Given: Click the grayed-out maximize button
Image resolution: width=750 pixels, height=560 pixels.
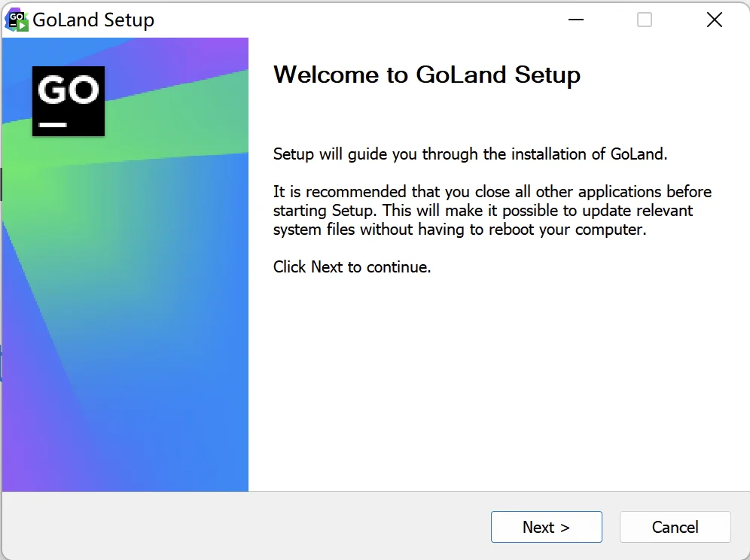Looking at the screenshot, I should pyautogui.click(x=645, y=20).
